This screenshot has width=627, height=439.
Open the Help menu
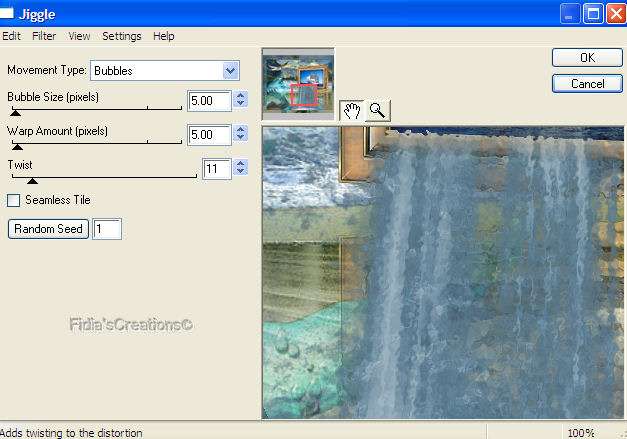coord(164,36)
